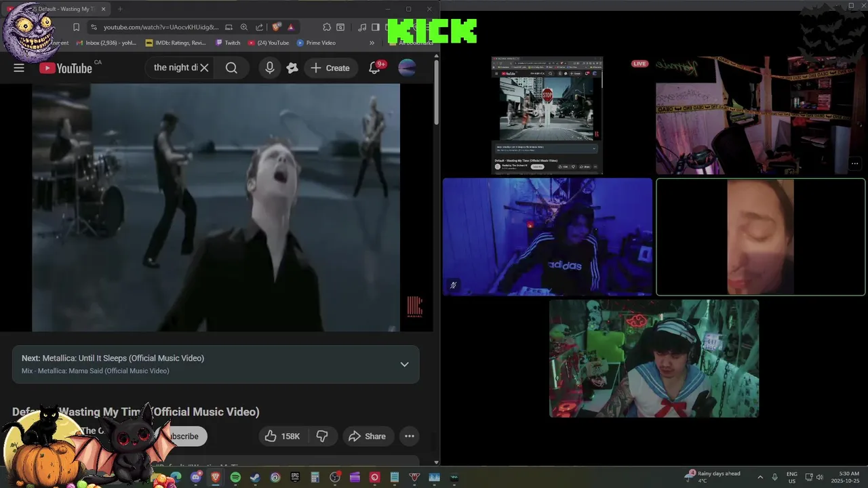This screenshot has width=868, height=488.
Task: Open Discord from the taskbar
Action: 196,477
